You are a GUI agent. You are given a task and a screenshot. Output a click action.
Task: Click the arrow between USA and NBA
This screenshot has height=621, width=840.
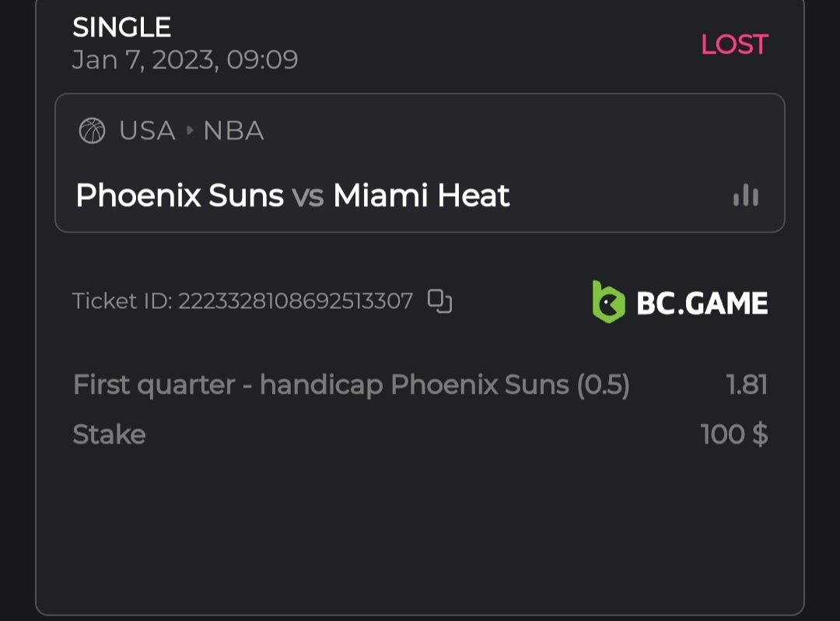(x=190, y=131)
